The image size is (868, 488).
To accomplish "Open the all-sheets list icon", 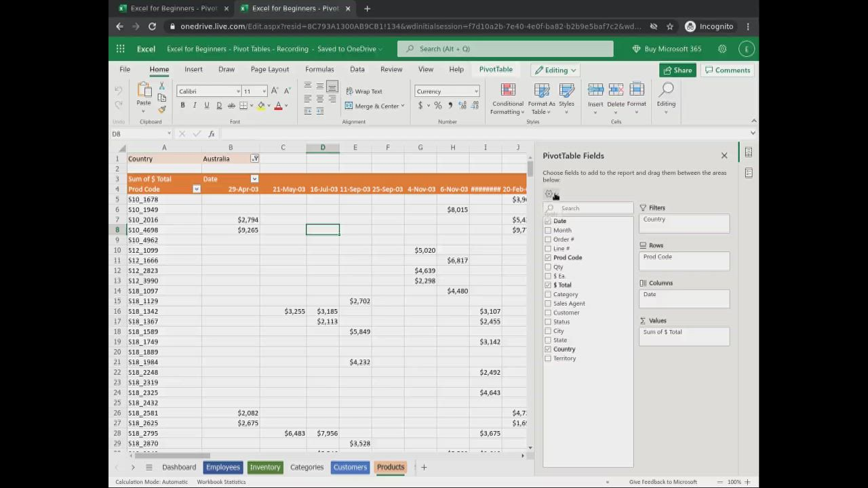I will click(x=149, y=467).
